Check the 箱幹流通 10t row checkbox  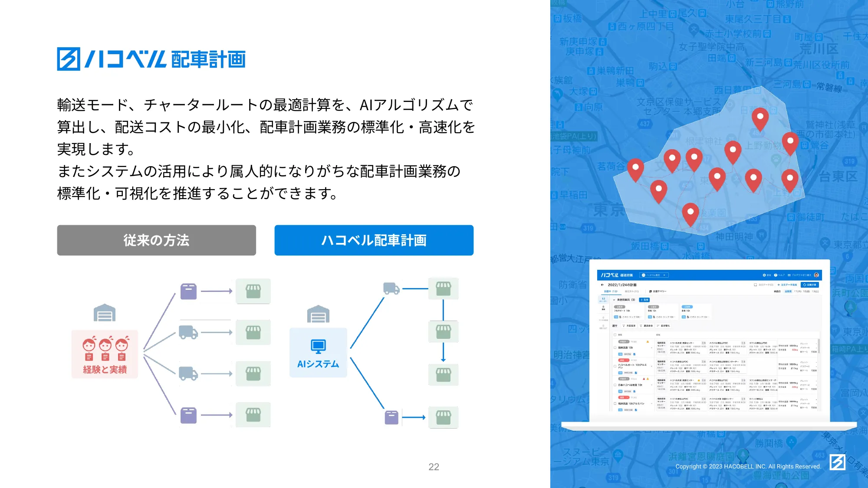point(615,347)
